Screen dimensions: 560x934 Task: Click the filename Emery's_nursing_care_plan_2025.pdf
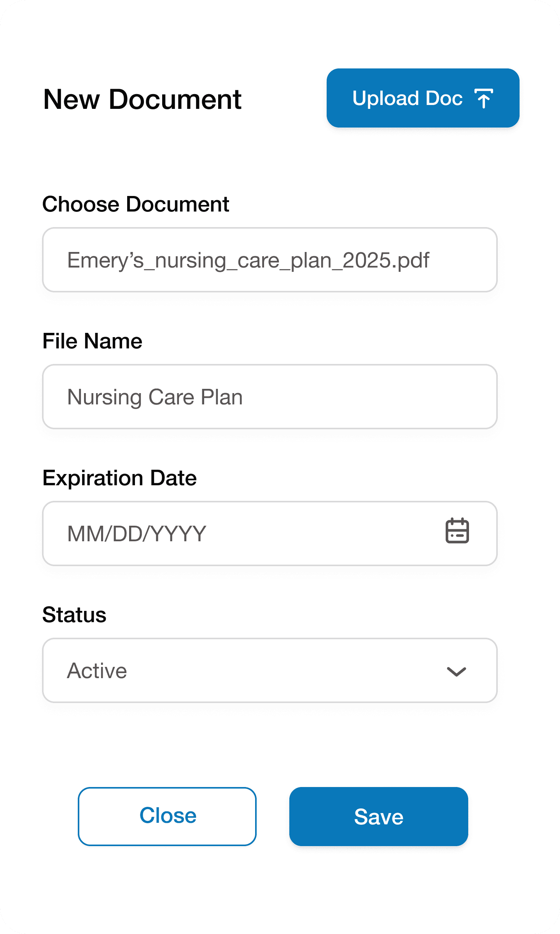248,260
